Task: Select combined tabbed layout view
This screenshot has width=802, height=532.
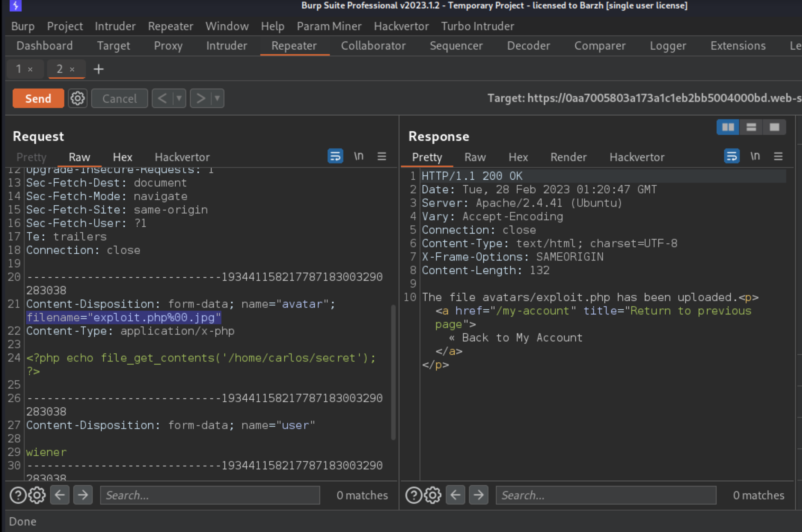Action: click(x=774, y=127)
